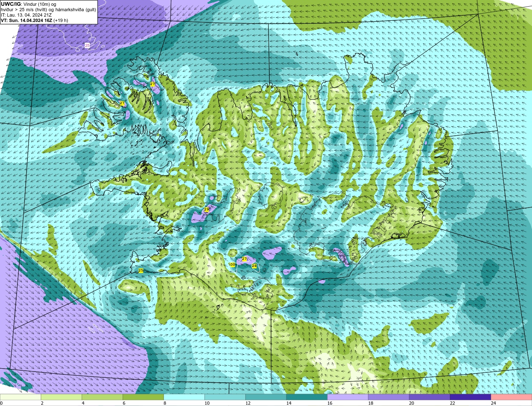
Task: Click the legend tick label "6"
Action: pos(124,403)
